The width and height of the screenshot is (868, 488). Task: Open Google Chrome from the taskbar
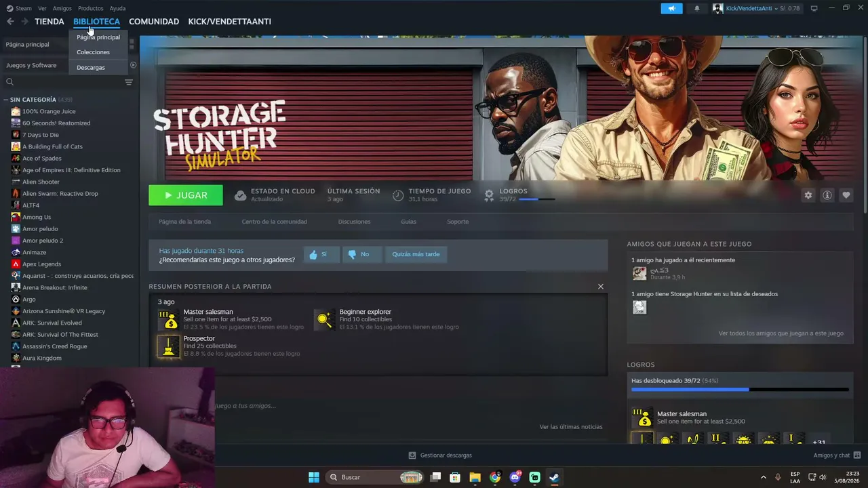click(495, 477)
